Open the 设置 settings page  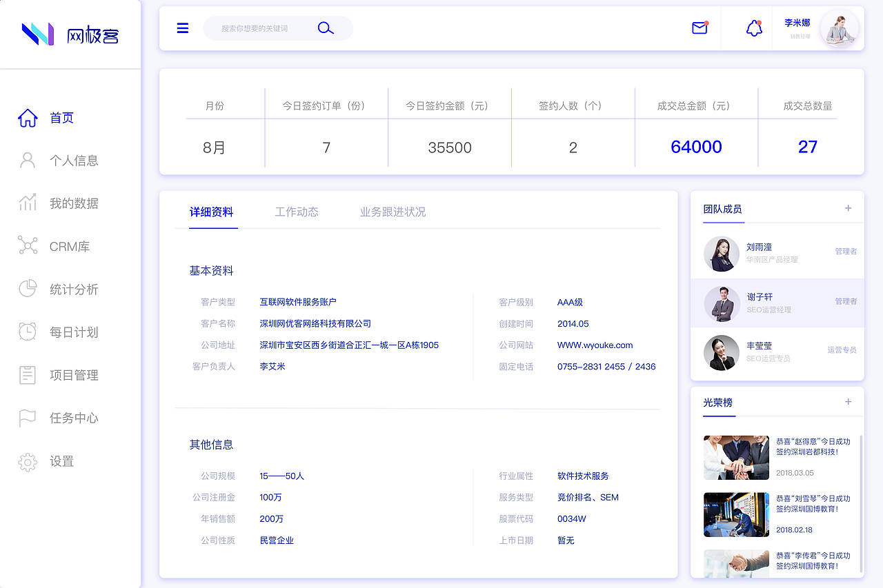coord(62,461)
